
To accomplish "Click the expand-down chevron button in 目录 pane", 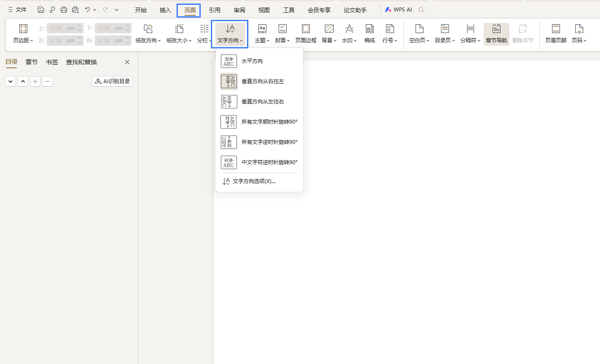I will coord(11,81).
